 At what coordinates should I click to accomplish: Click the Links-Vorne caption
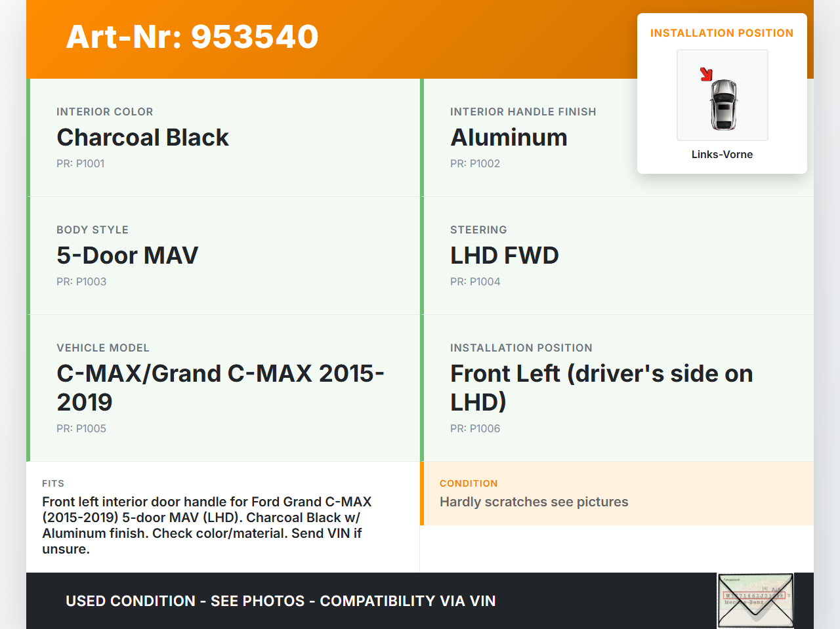click(722, 154)
